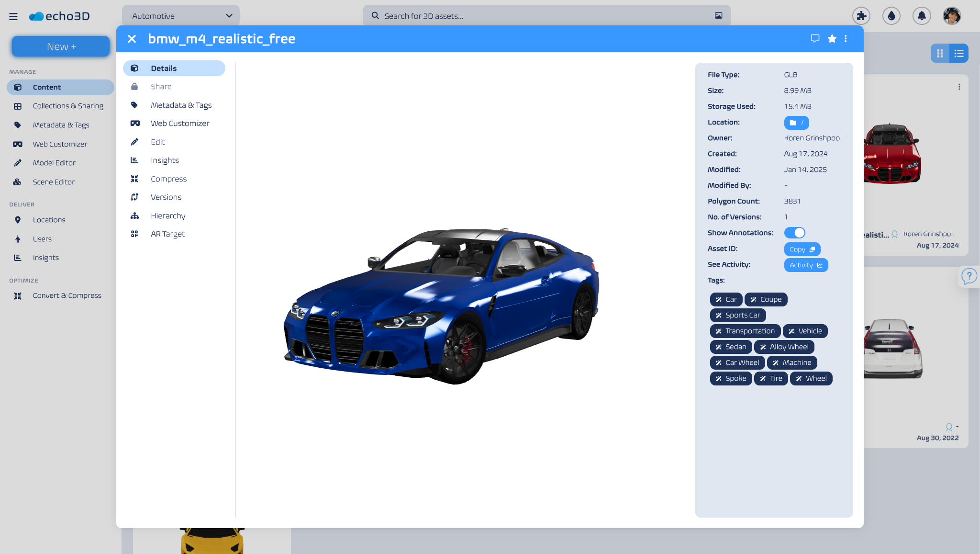Open sidebar Web Customizer
980x554 pixels.
tap(60, 144)
